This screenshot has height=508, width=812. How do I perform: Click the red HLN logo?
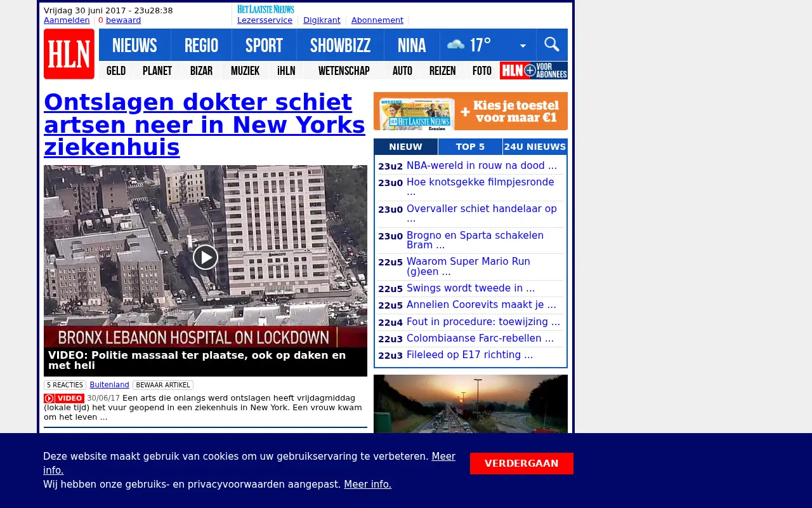(69, 54)
